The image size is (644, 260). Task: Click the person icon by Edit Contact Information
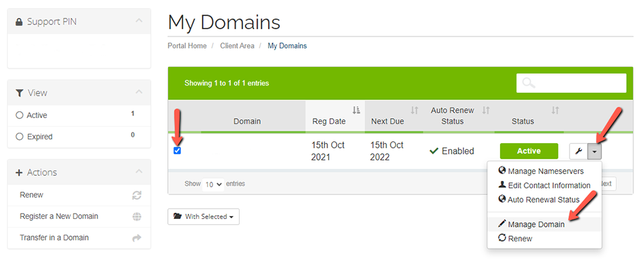(x=502, y=185)
